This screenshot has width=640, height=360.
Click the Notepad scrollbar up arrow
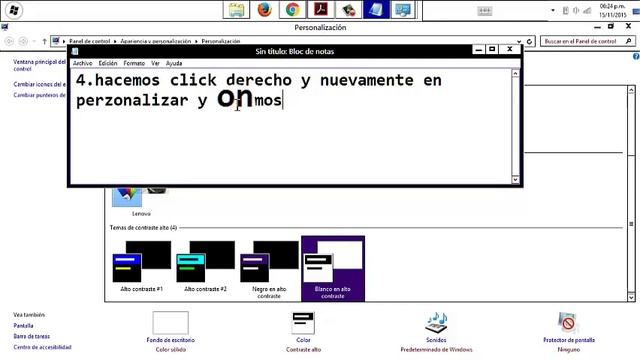tap(516, 73)
